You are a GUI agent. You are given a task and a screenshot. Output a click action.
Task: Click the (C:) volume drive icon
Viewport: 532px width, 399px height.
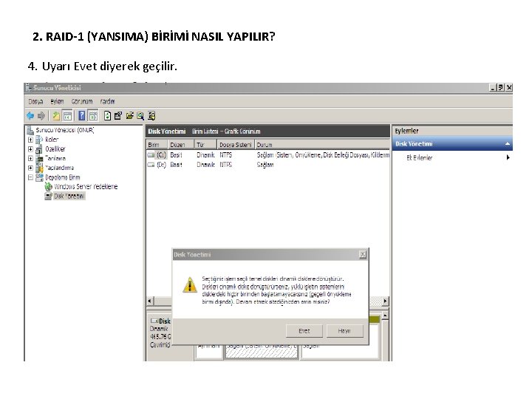click(151, 155)
